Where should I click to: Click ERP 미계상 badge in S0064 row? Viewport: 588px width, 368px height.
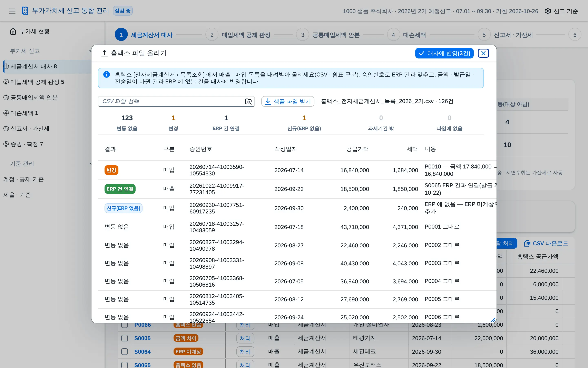[x=188, y=351]
